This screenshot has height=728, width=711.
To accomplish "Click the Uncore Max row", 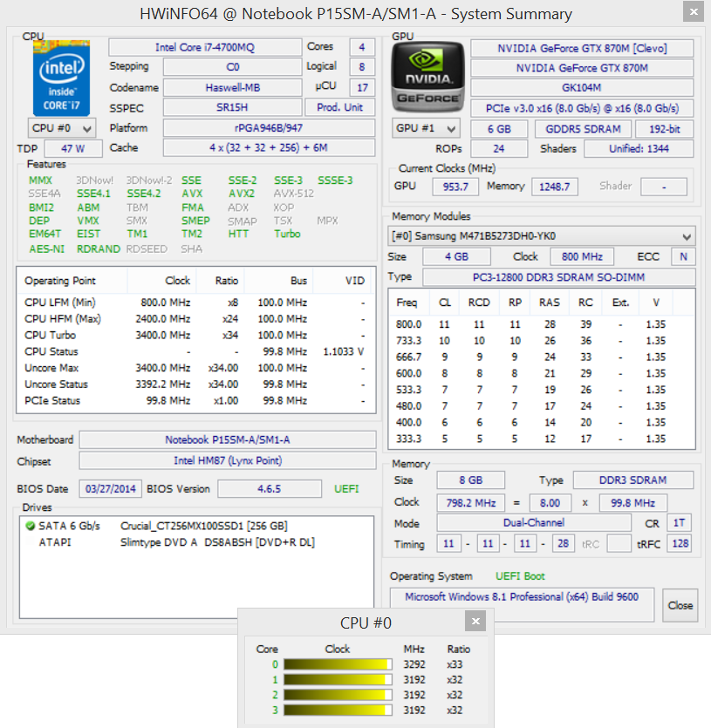I will pyautogui.click(x=195, y=368).
